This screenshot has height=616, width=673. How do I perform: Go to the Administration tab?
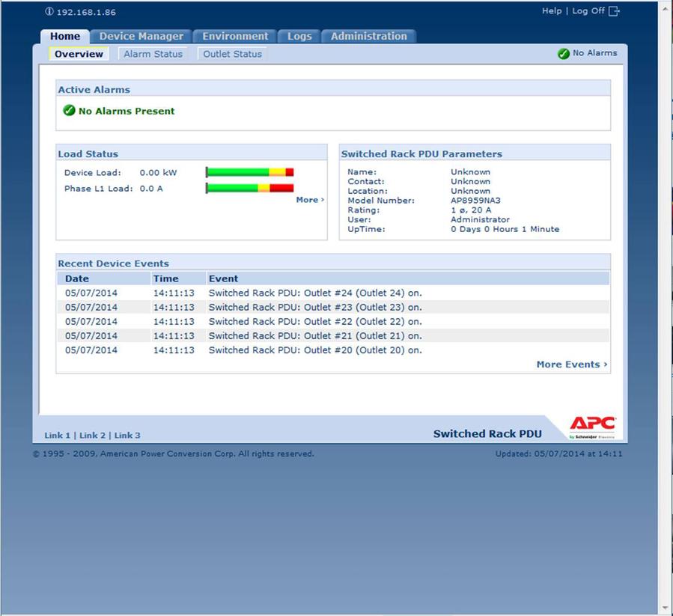(x=368, y=36)
